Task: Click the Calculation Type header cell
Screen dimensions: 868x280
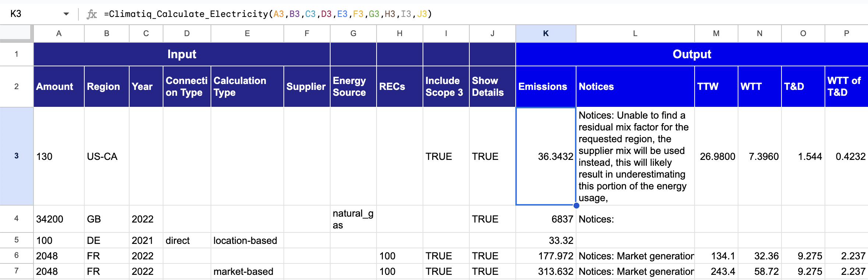Action: (247, 87)
